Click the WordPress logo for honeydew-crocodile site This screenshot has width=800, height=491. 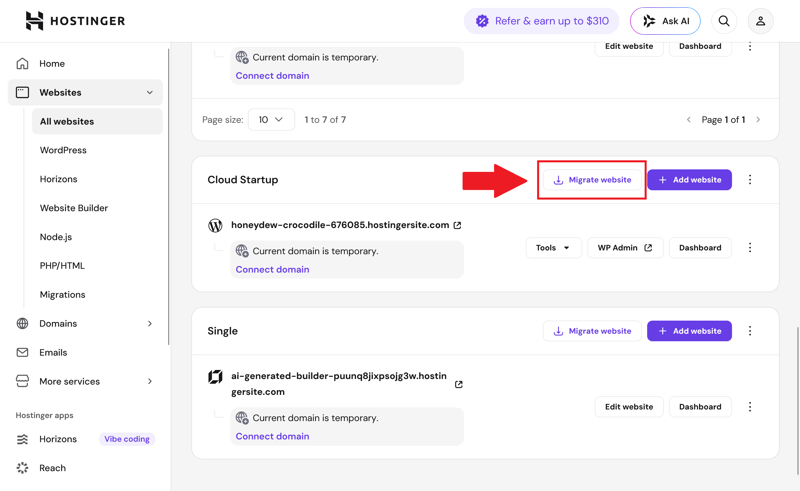(215, 225)
